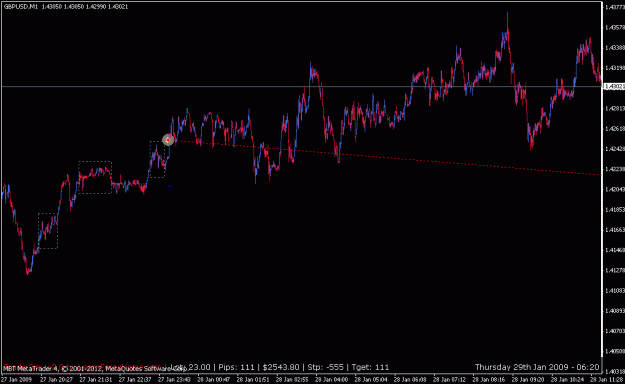This screenshot has width=625, height=384.
Task: Select the horizontal current price line
Action: point(301,86)
